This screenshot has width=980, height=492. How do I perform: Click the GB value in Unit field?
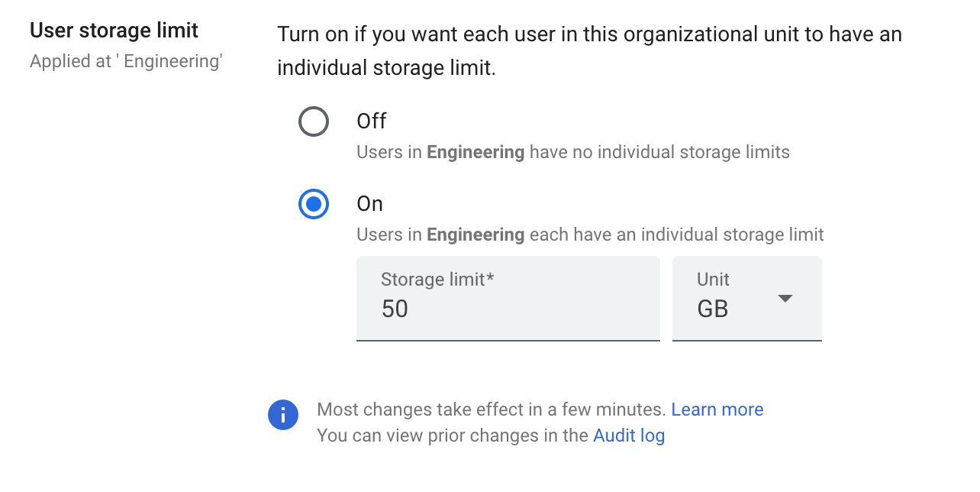pyautogui.click(x=713, y=309)
